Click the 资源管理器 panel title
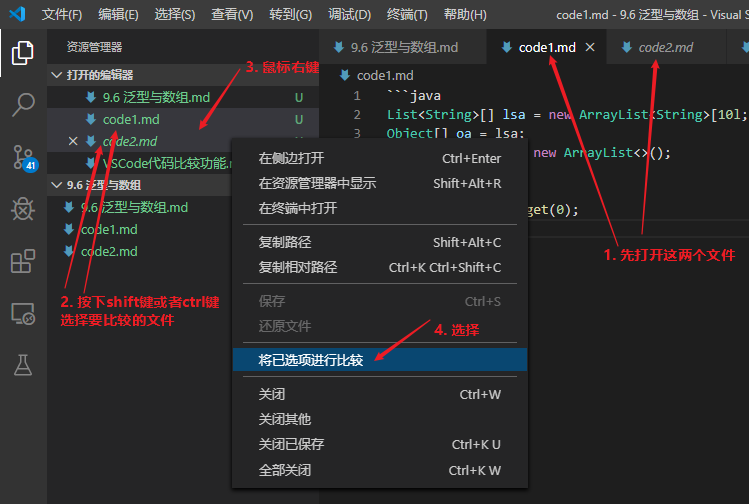The image size is (749, 504). point(95,47)
